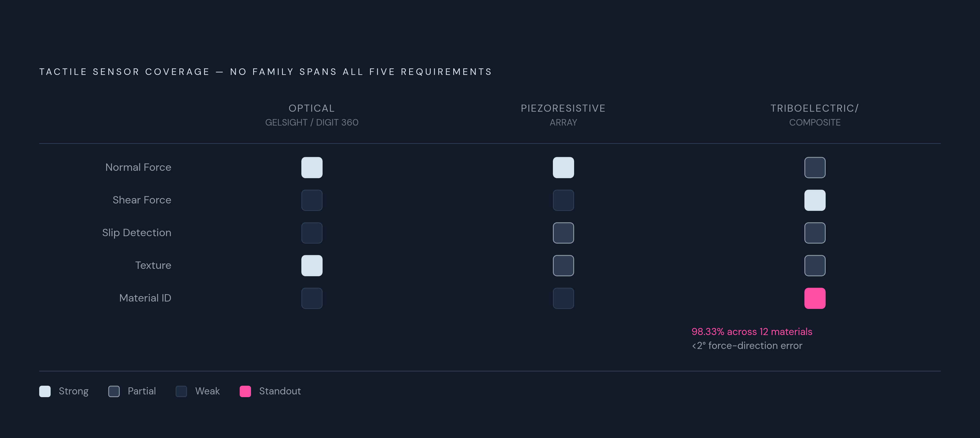This screenshot has width=980, height=438.
Task: Pick the Triboelectric Slip Detection partial swatch
Action: click(814, 233)
